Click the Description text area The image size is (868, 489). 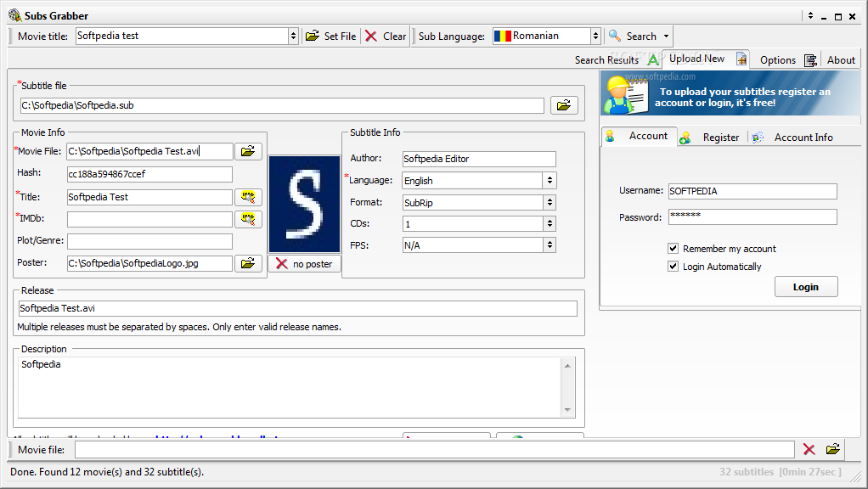click(289, 387)
